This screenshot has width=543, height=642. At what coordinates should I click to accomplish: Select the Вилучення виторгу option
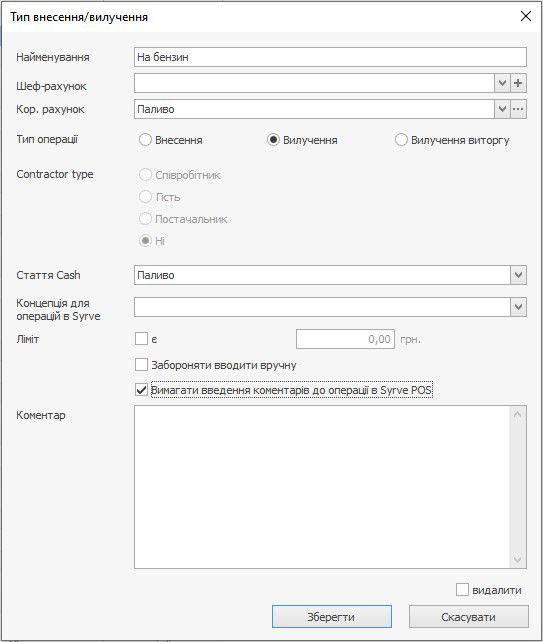click(401, 140)
